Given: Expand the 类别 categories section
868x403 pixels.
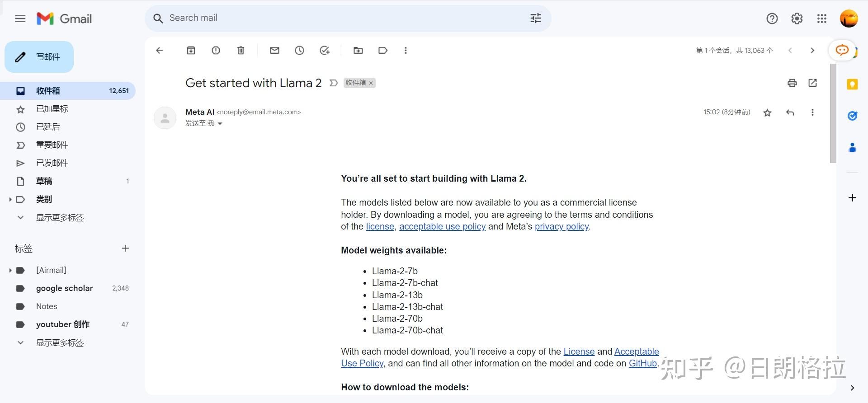Looking at the screenshot, I should click(10, 199).
